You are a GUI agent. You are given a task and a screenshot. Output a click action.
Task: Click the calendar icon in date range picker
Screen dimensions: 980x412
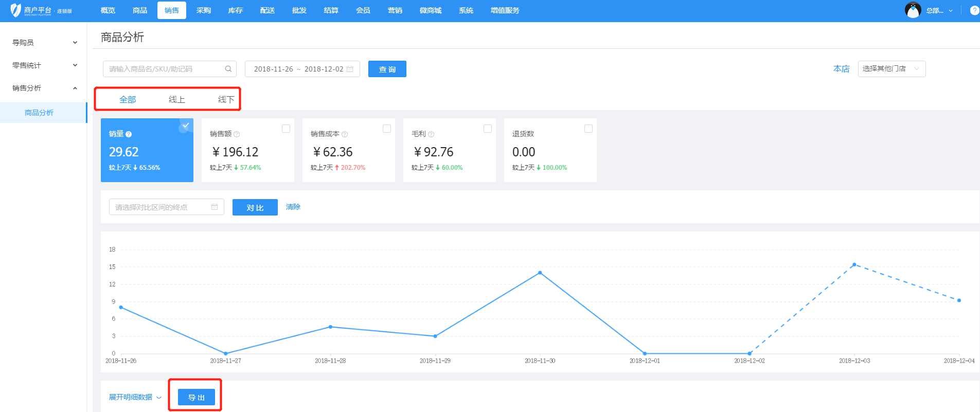pyautogui.click(x=350, y=69)
